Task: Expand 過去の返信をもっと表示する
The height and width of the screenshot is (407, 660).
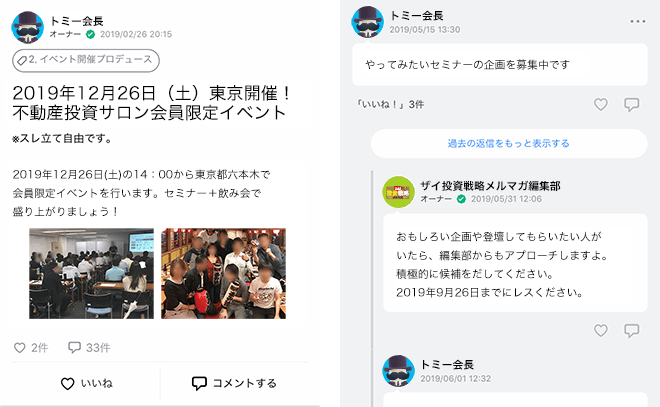Action: (x=508, y=144)
